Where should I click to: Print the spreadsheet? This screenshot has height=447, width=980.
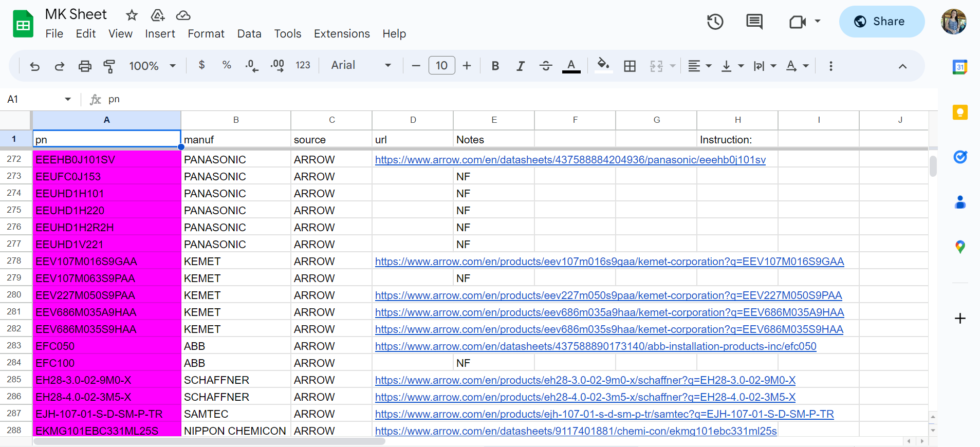(x=85, y=66)
